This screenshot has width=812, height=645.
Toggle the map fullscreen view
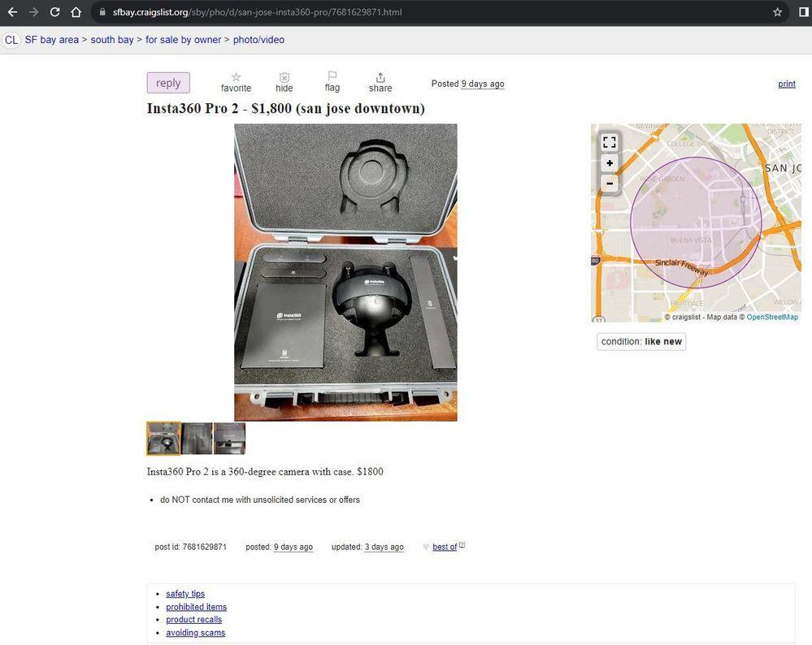click(610, 142)
